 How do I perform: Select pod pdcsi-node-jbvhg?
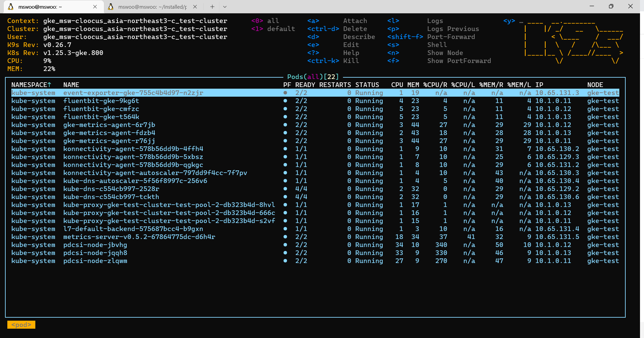[x=315, y=245]
